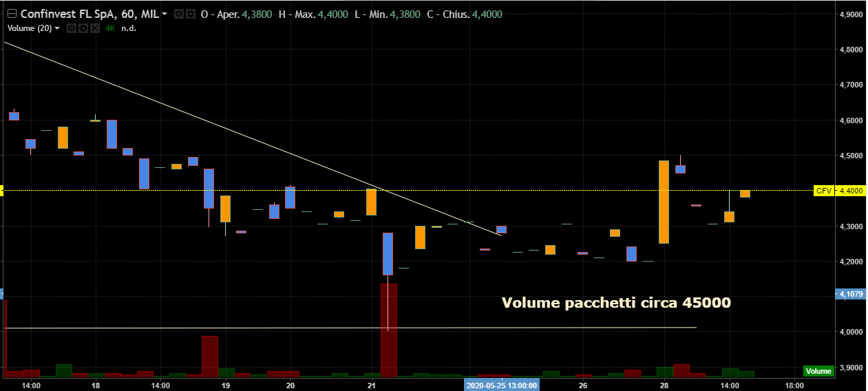Click the 18:00 time axis label

click(x=794, y=385)
